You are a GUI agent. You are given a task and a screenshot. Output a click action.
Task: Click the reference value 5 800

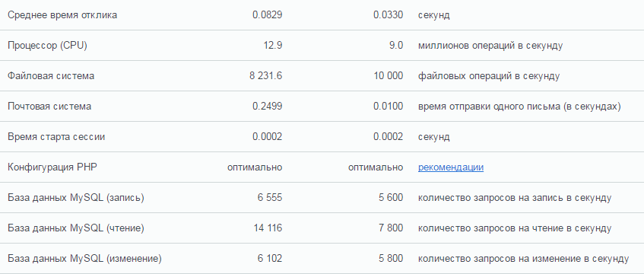[391, 259]
